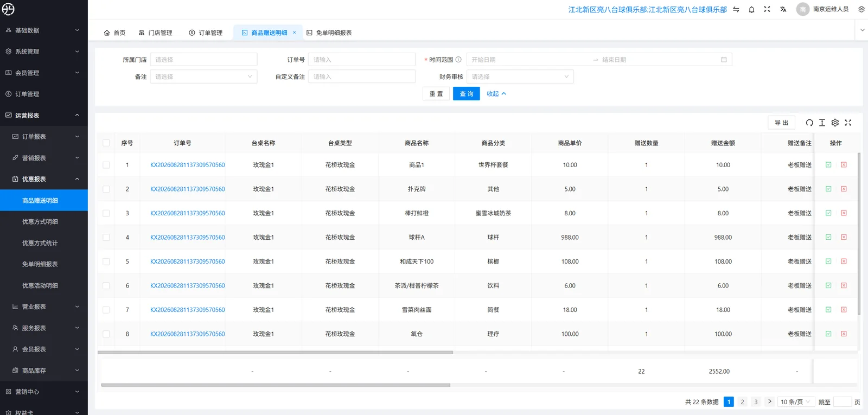Open the 财务审核 dropdown
This screenshot has width=868, height=415.
click(x=520, y=76)
